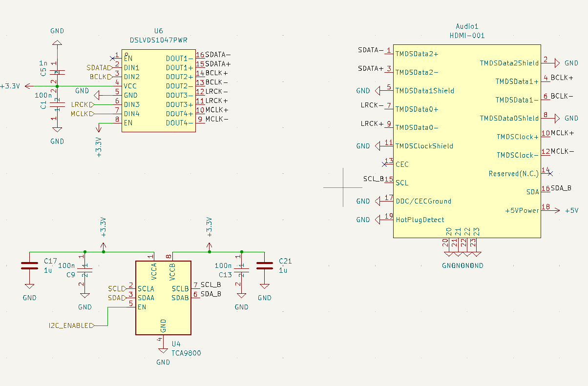Viewport: 588px width, 386px height.
Task: Select the DSLVD51047PWR value label
Action: pyautogui.click(x=158, y=40)
